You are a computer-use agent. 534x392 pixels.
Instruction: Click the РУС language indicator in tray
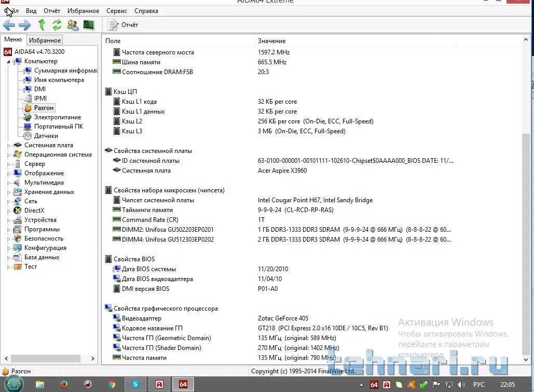478,385
